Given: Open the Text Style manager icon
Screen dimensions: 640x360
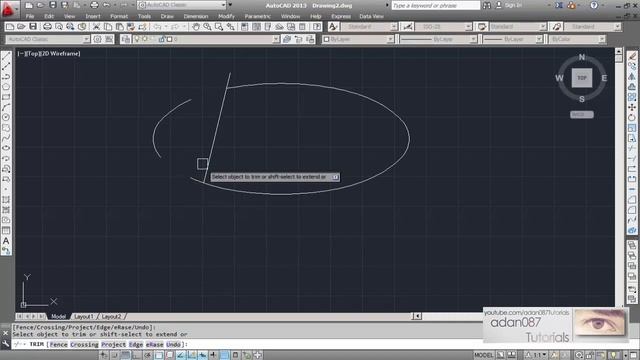Looking at the screenshot, I should (333, 27).
